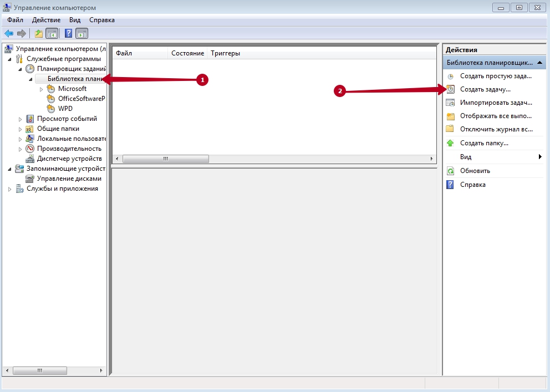The image size is (550, 392).
Task: Open the Справка menu in menu bar
Action: point(101,20)
